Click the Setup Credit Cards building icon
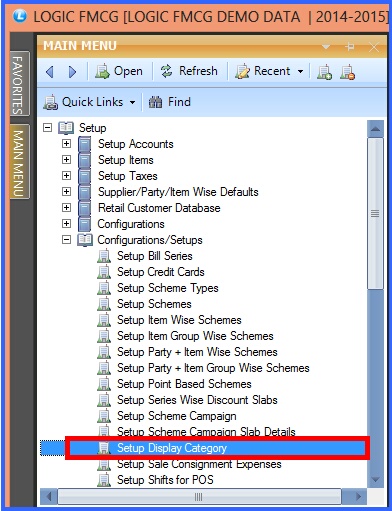 pyautogui.click(x=104, y=272)
